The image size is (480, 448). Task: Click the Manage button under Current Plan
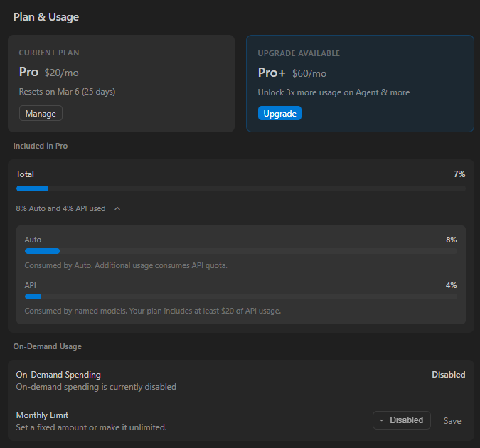41,113
